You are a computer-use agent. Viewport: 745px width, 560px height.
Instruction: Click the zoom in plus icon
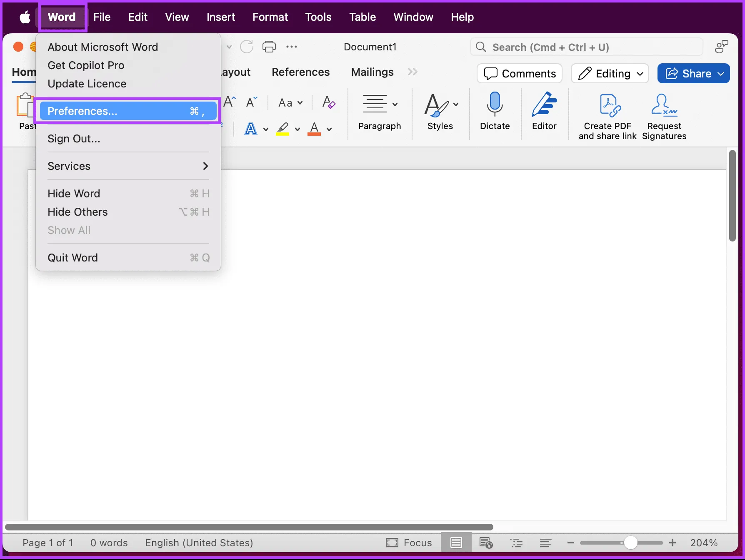tap(672, 543)
